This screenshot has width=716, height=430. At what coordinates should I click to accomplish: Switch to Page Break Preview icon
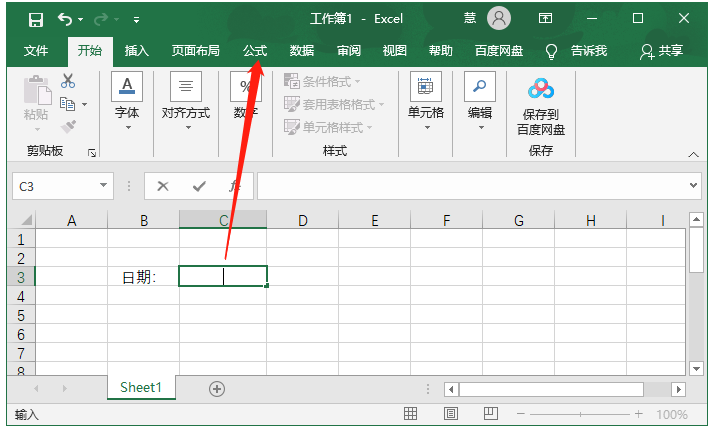pos(491,414)
